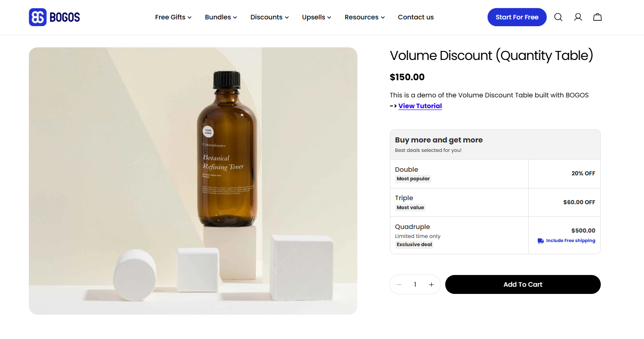This screenshot has height=339, width=644.
Task: Open the shopping cart icon
Action: (597, 17)
